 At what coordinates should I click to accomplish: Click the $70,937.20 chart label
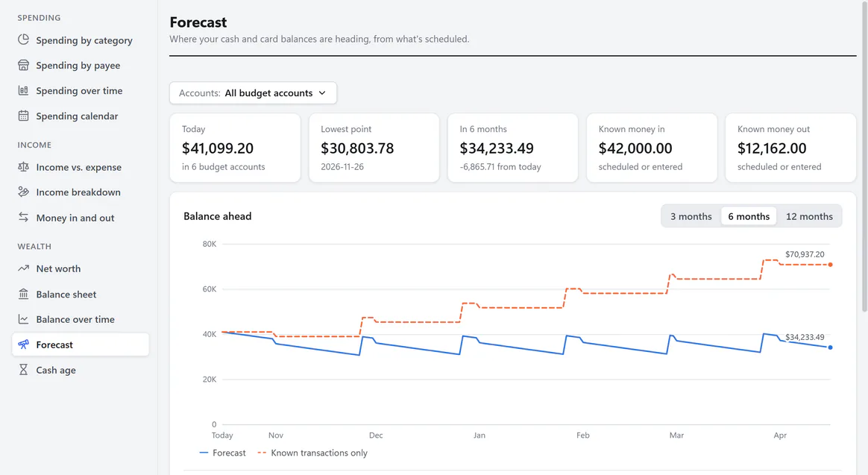point(805,254)
